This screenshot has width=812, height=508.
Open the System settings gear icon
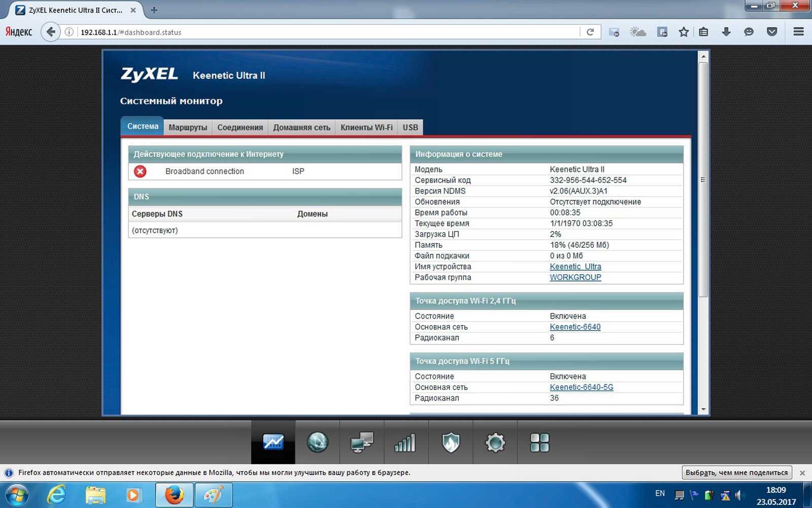tap(495, 442)
